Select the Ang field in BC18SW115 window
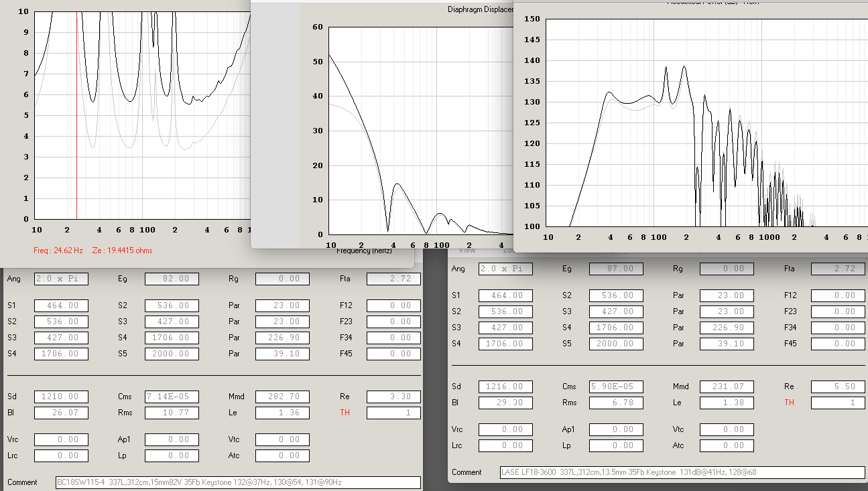 (x=61, y=279)
